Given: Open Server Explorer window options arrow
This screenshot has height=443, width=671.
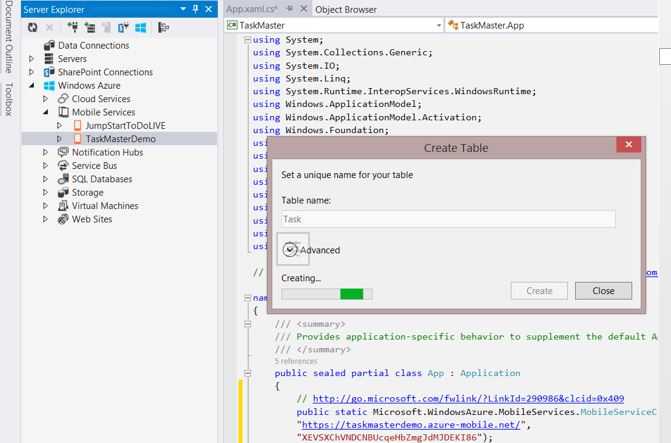Looking at the screenshot, I should 183,9.
